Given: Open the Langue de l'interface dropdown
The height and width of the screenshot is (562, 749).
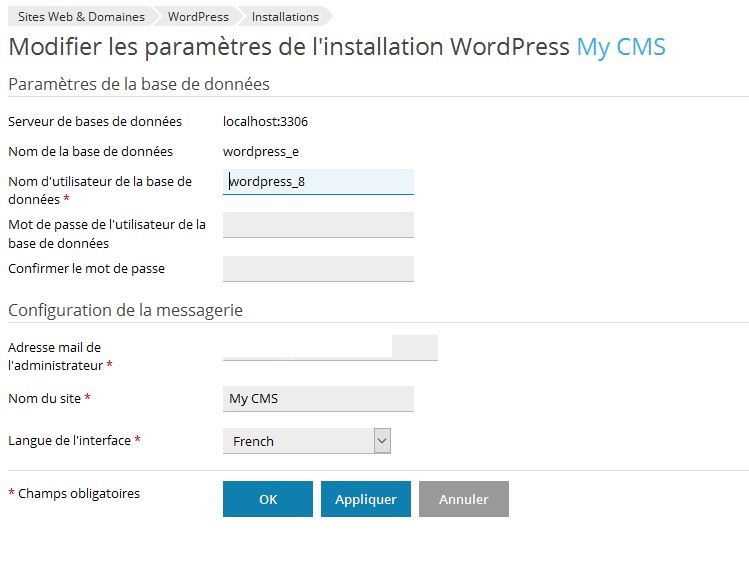Looking at the screenshot, I should click(x=307, y=441).
